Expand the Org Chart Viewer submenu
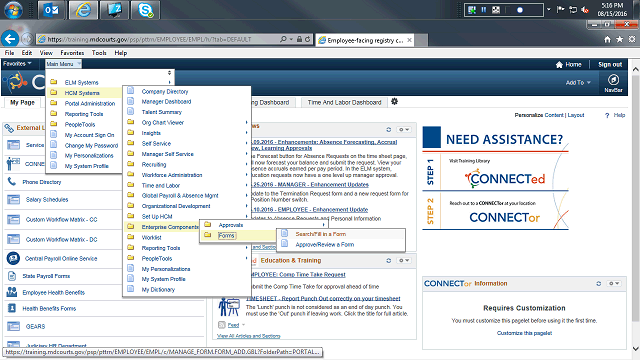Screen dimensions: 640x360 coord(247,122)
